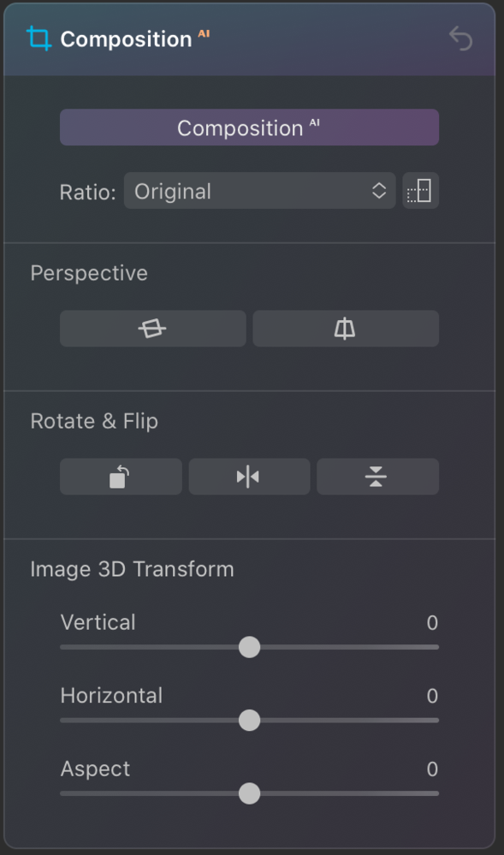
Task: Click the Rotate & Flip section heading
Action: 94,421
